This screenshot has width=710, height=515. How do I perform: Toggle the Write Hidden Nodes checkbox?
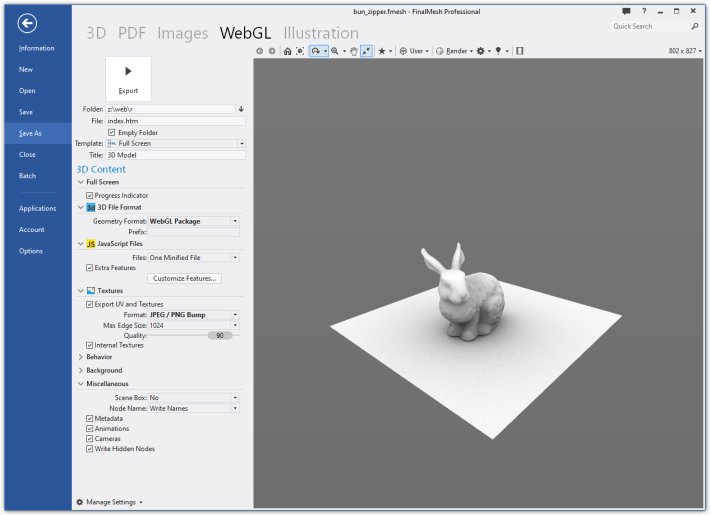tap(90, 449)
